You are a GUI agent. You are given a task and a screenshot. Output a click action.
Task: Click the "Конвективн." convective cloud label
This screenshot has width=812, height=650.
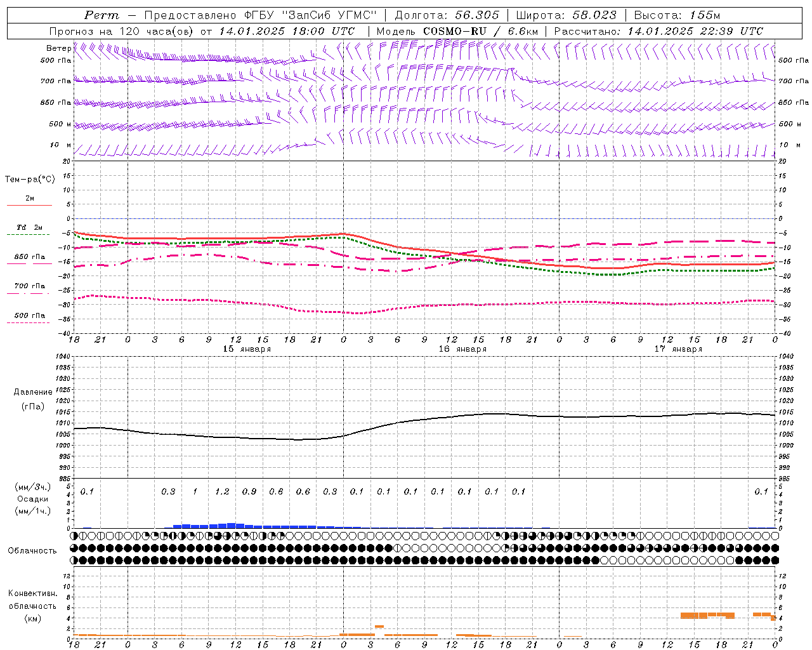click(x=32, y=594)
